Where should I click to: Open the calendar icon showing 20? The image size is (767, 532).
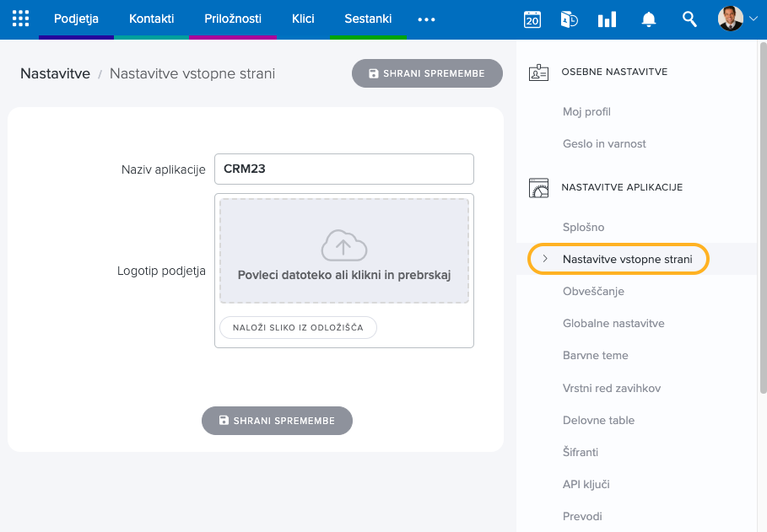[x=532, y=19]
